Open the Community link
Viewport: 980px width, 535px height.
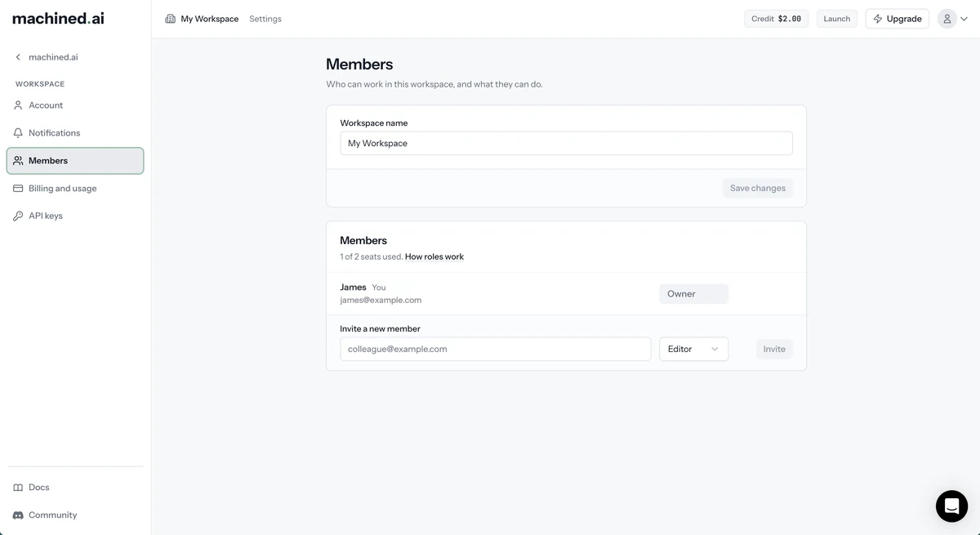[x=75, y=515]
